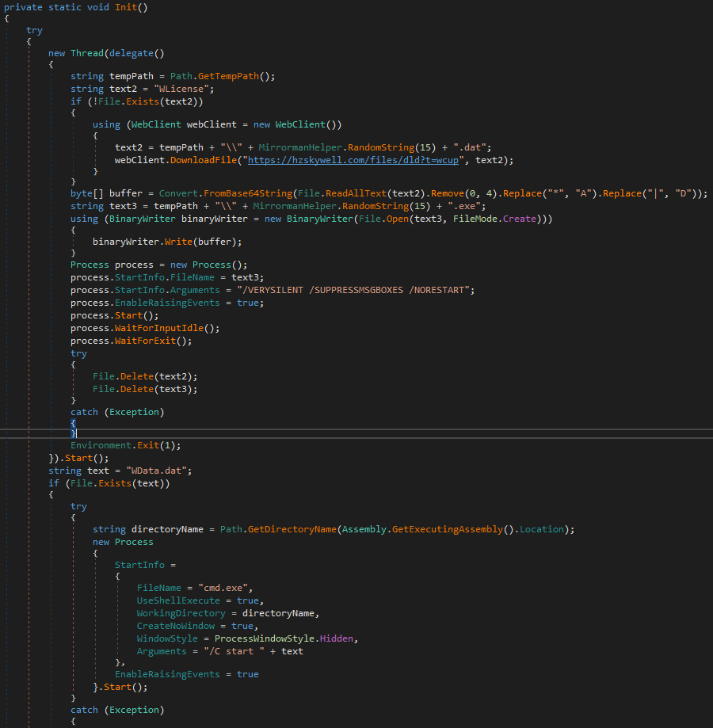Image resolution: width=713 pixels, height=728 pixels.
Task: Select the ".dat" string literal
Action: [470, 147]
